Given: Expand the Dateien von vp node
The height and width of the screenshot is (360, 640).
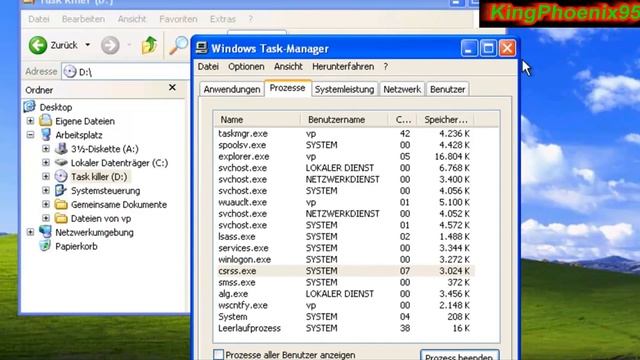Looking at the screenshot, I should 46,218.
